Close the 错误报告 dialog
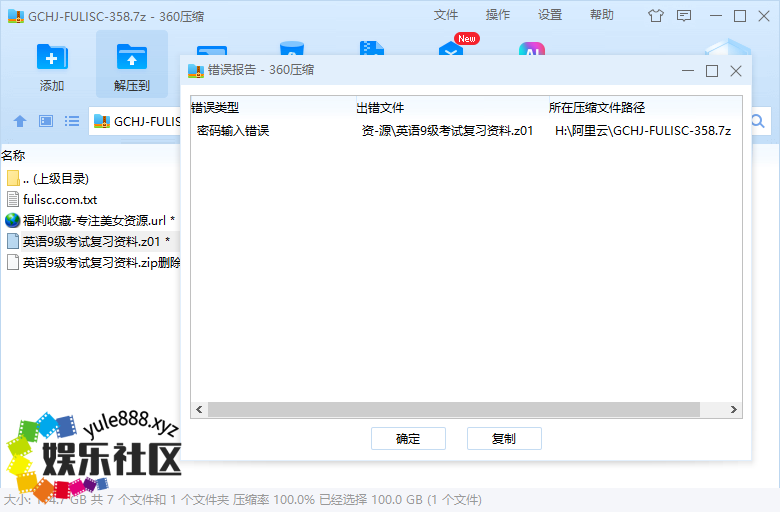The width and height of the screenshot is (780, 512). [x=736, y=71]
